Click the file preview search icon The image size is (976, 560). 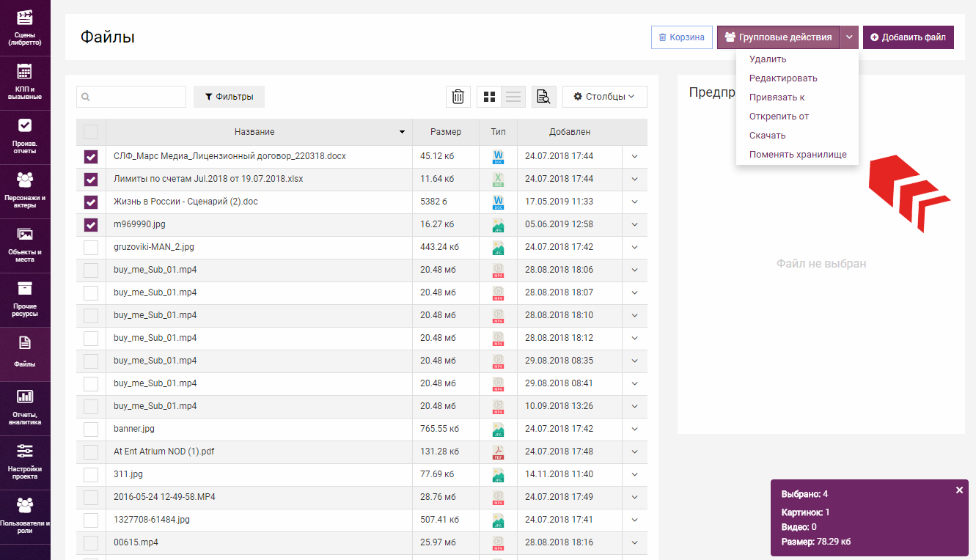coord(543,97)
